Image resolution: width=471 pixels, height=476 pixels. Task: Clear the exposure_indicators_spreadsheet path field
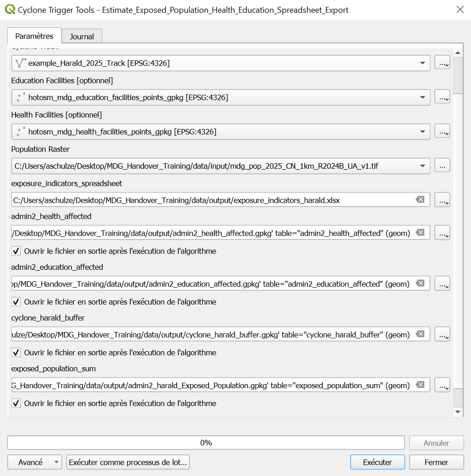(420, 199)
